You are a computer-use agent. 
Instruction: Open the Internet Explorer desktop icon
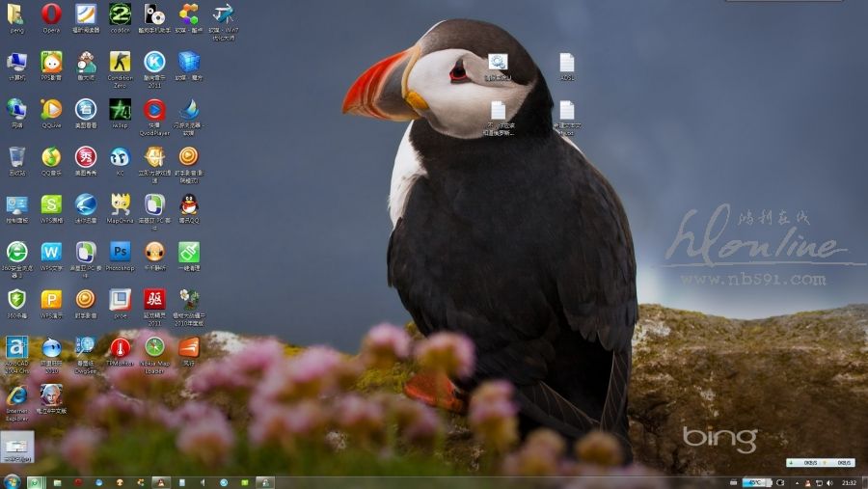coord(16,395)
